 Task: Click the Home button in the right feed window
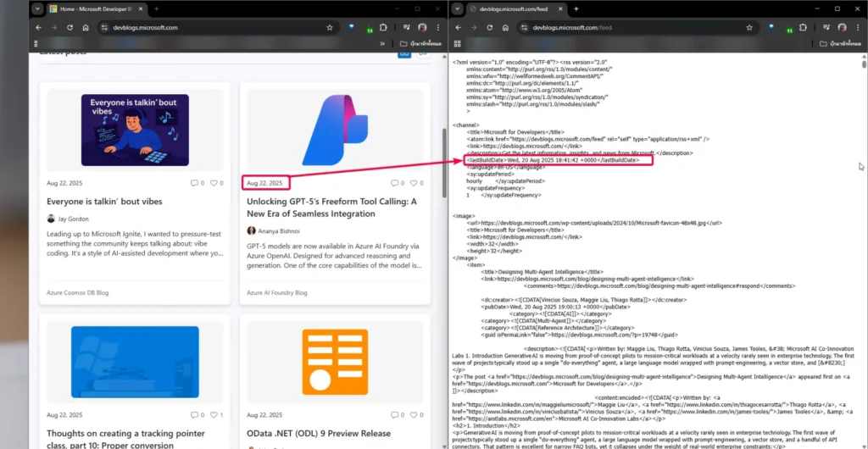(505, 28)
